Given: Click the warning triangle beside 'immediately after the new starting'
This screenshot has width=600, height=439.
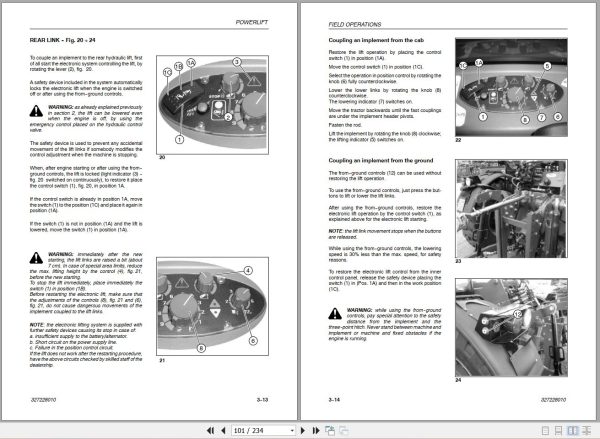Looking at the screenshot, I should coord(36,258).
